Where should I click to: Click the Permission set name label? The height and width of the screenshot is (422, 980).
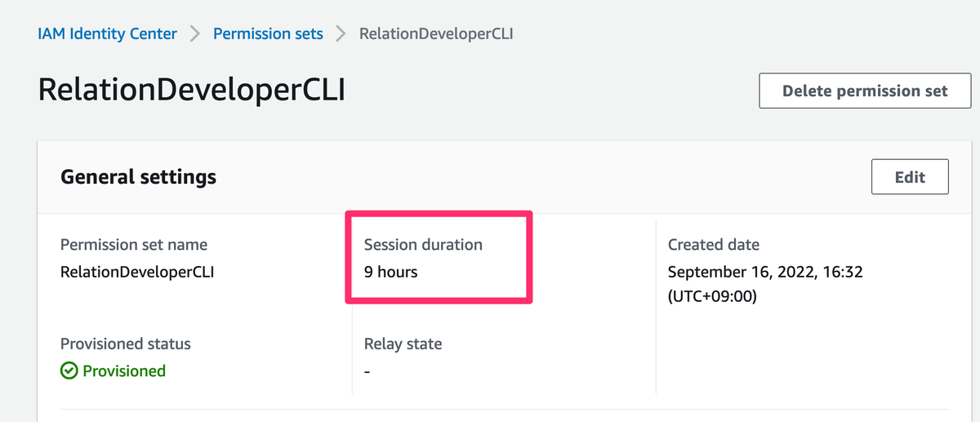point(134,245)
